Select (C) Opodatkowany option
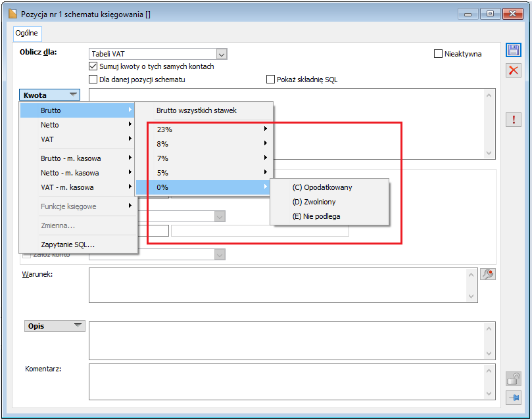 (x=329, y=187)
